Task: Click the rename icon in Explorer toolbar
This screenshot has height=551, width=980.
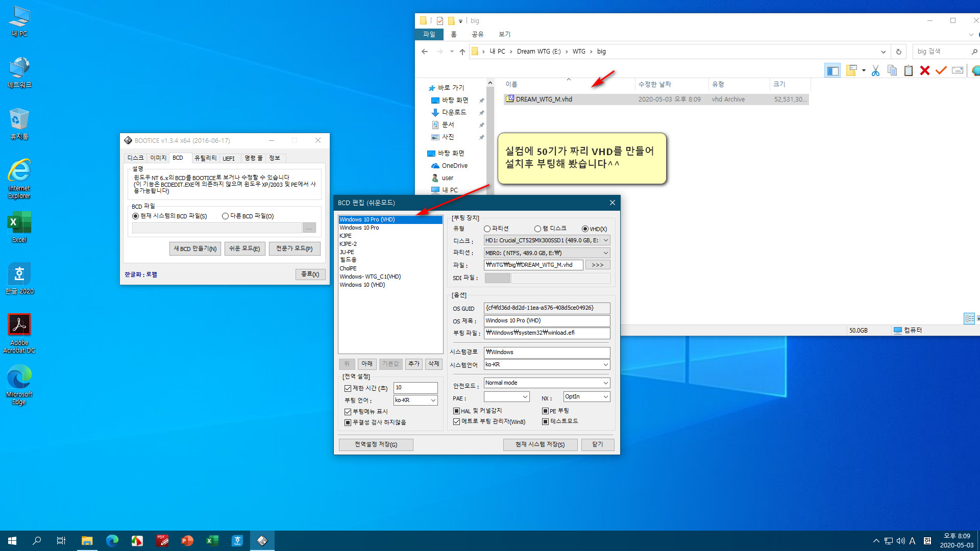Action: click(958, 71)
